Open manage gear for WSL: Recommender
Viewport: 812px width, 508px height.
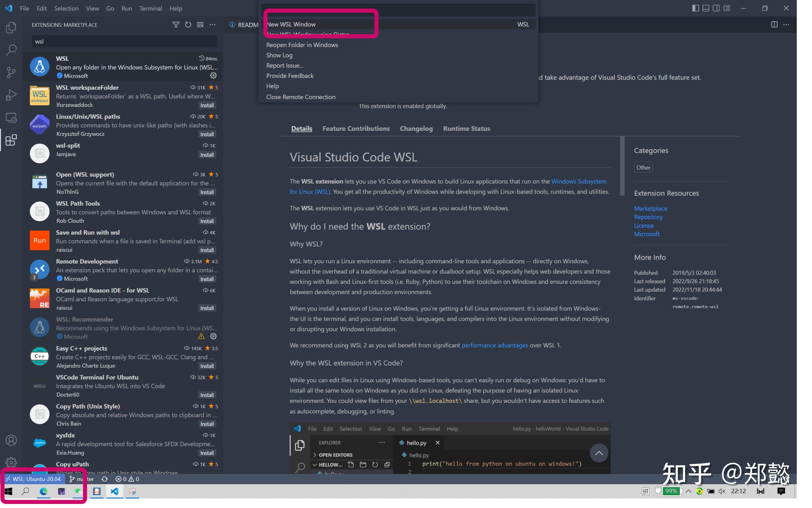point(213,336)
